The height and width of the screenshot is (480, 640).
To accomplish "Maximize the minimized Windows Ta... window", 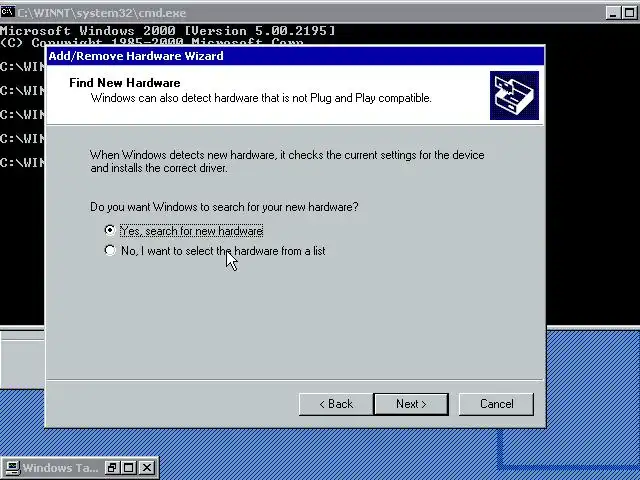I will click(x=129, y=468).
